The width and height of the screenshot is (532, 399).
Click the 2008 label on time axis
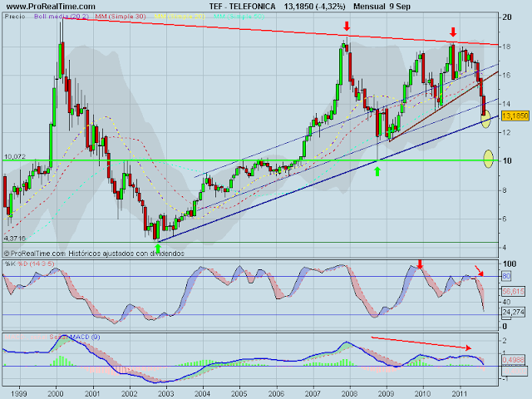pos(349,393)
